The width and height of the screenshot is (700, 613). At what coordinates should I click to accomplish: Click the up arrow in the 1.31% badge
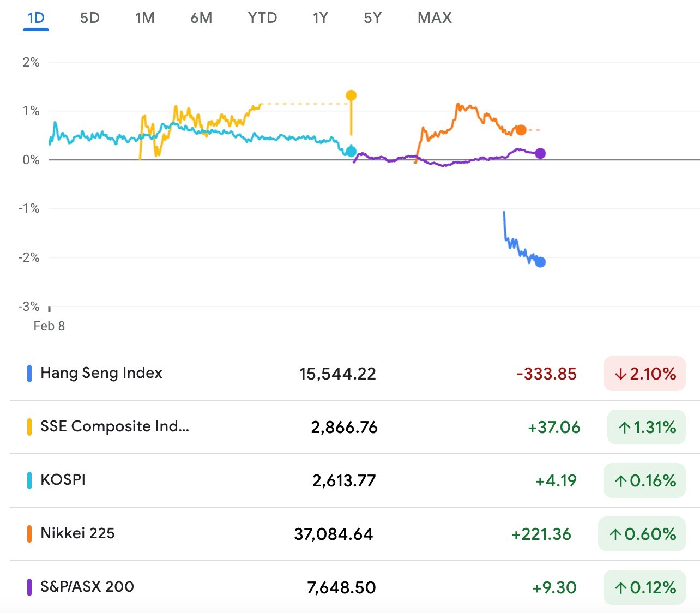point(625,428)
